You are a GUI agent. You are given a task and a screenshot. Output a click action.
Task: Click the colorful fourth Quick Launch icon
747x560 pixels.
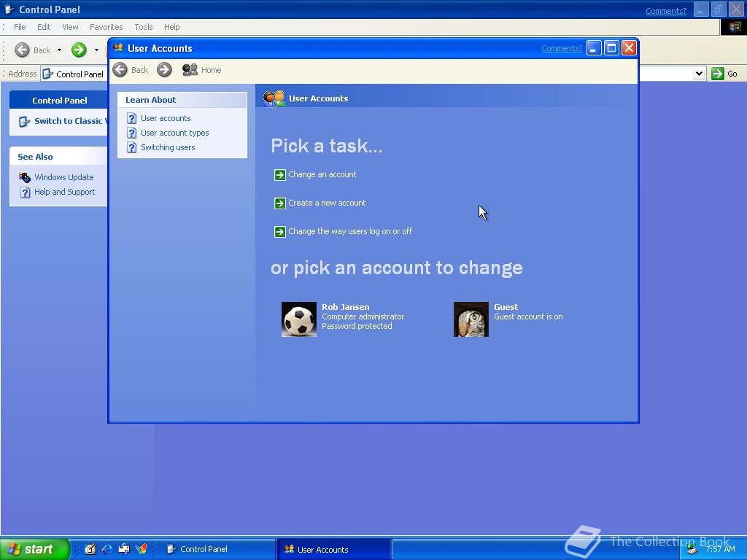[141, 549]
